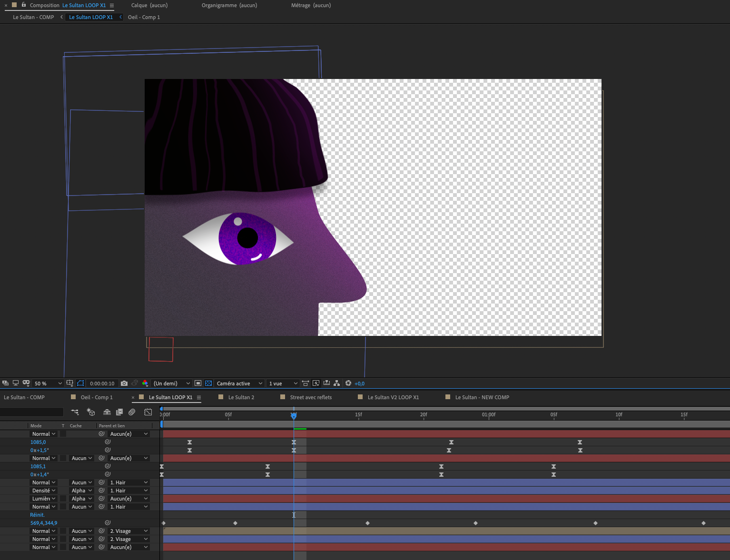Enable motion blur for timeline icon
The height and width of the screenshot is (560, 730).
click(x=132, y=412)
